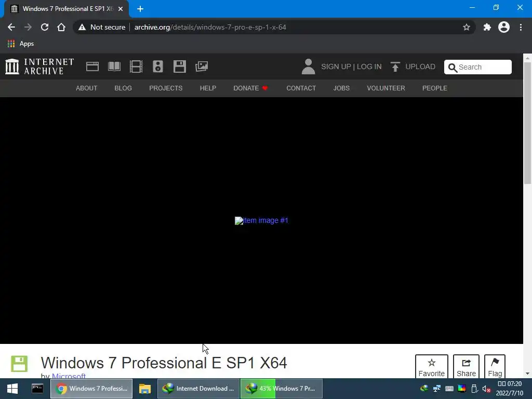This screenshot has width=532, height=399.
Task: Open the Chrome extensions puzzle icon
Action: [x=487, y=27]
